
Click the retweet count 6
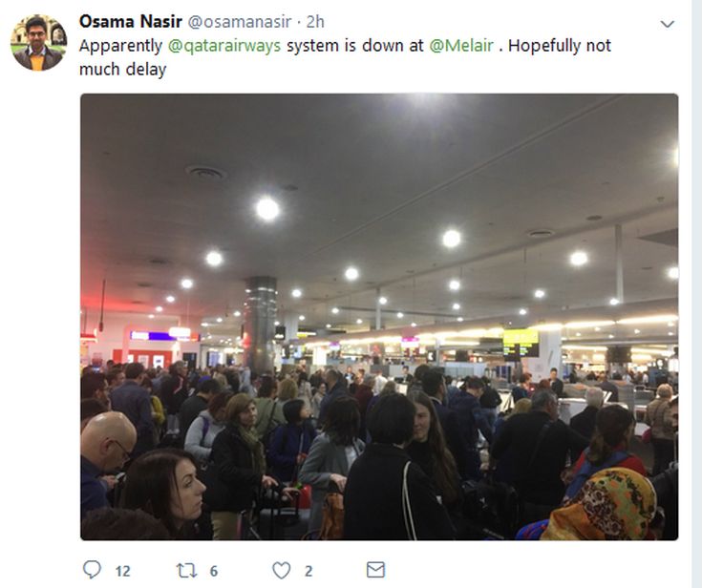click(x=214, y=572)
